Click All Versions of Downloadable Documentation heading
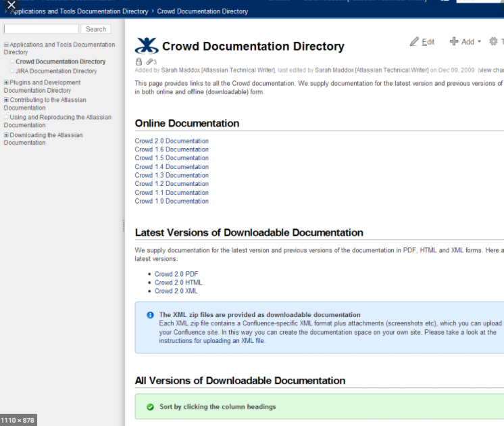This screenshot has width=504, height=426. pos(240,381)
